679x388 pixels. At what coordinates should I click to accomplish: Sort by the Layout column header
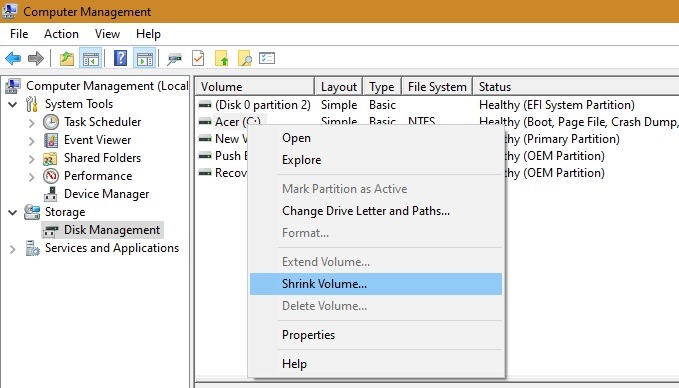click(339, 87)
